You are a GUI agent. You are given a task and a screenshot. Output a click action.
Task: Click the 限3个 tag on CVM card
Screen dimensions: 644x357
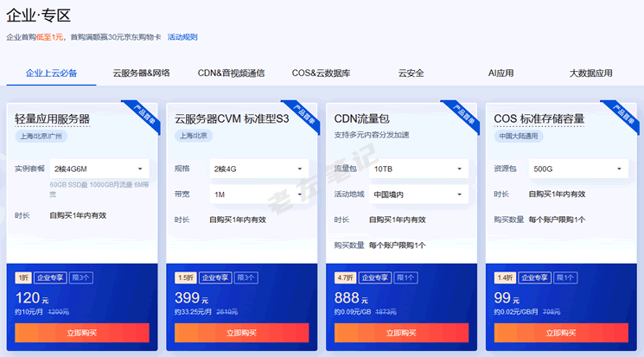[x=246, y=277]
